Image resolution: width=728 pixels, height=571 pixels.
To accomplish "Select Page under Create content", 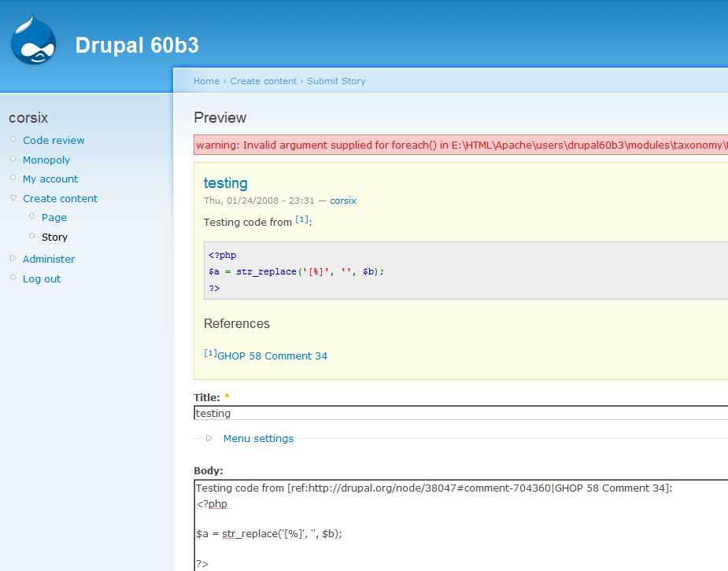I will pos(54,217).
